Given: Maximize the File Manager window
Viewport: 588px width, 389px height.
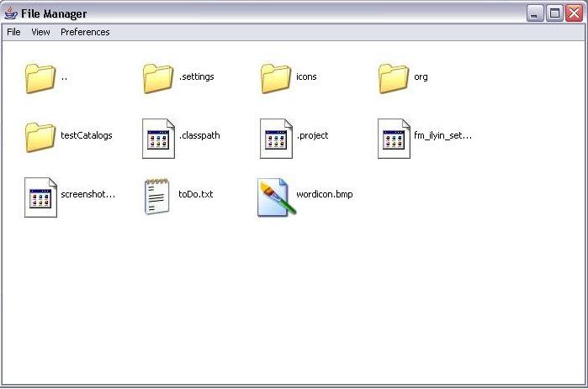Looking at the screenshot, I should [x=554, y=13].
